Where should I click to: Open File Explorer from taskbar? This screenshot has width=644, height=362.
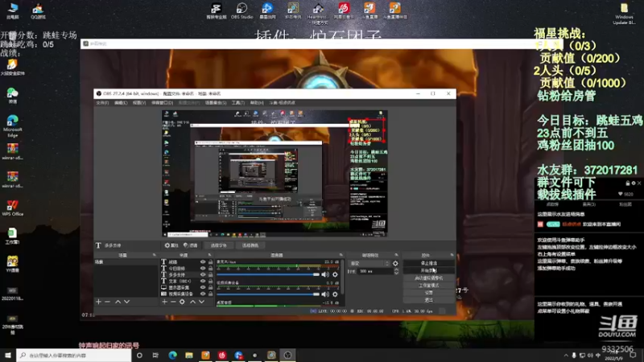pos(189,355)
